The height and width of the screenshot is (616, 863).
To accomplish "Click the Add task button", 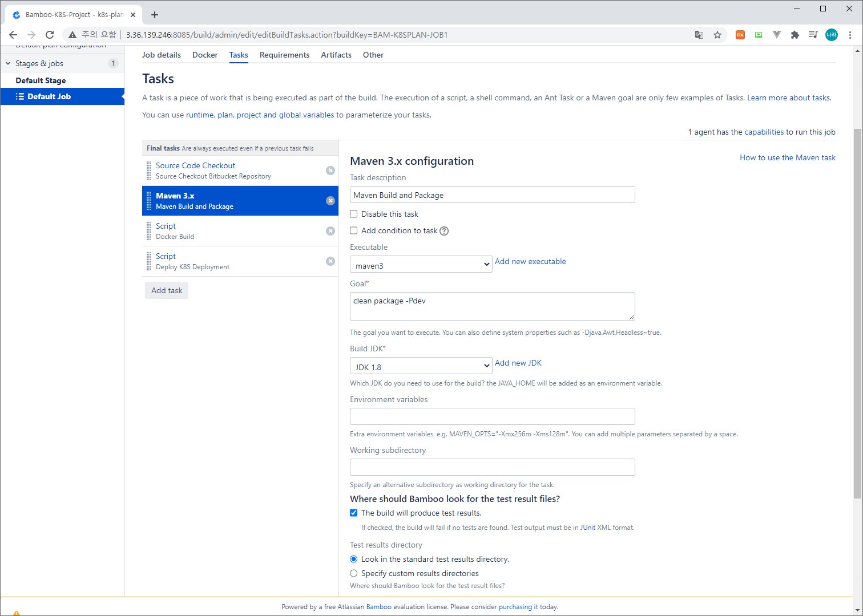I will tap(167, 290).
